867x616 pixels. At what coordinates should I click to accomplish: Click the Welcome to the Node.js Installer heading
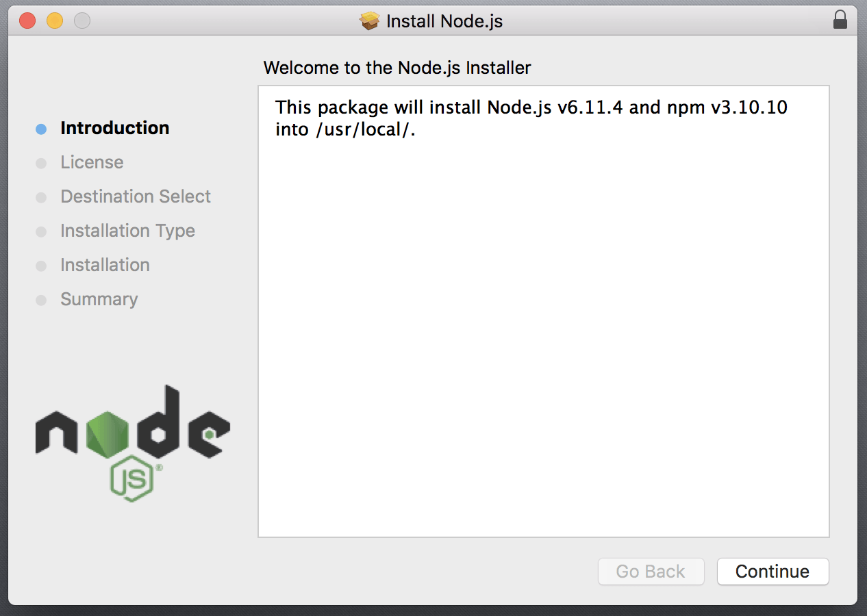397,68
